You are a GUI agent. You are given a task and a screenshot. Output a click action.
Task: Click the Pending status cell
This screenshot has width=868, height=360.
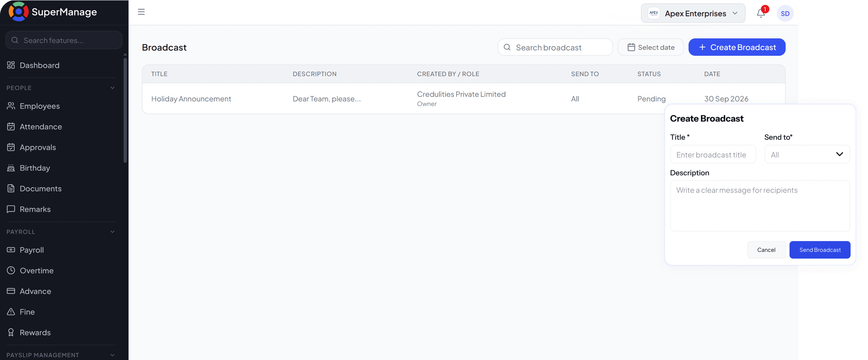tap(651, 98)
